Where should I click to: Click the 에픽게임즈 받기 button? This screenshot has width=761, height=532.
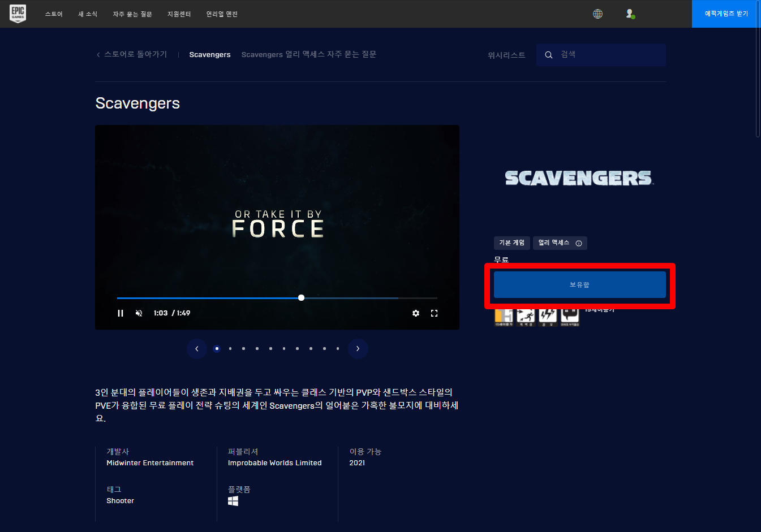[x=726, y=14]
